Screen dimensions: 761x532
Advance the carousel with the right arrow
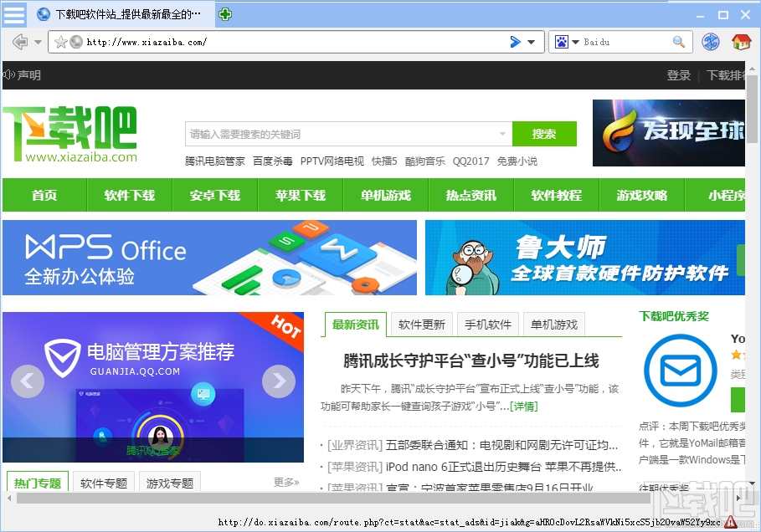(x=278, y=381)
